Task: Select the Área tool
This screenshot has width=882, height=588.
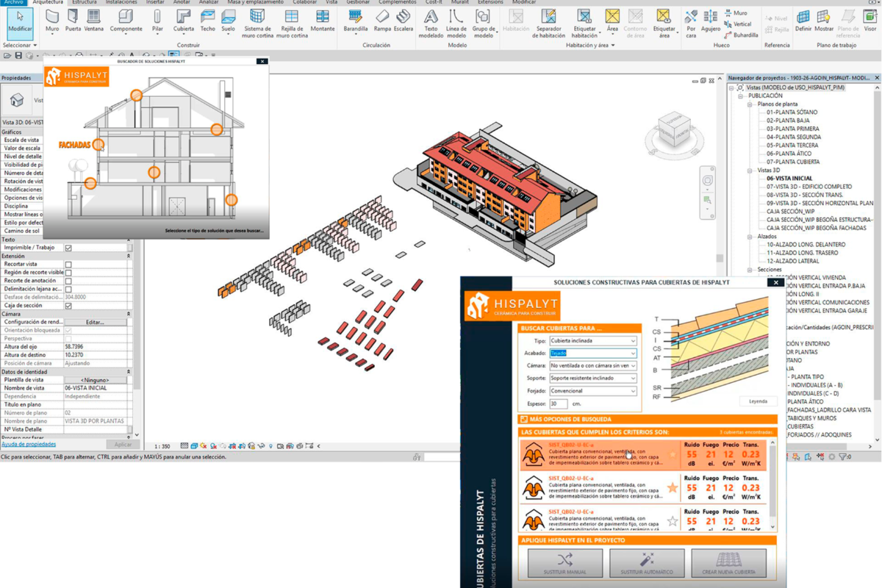Action: coord(612,21)
